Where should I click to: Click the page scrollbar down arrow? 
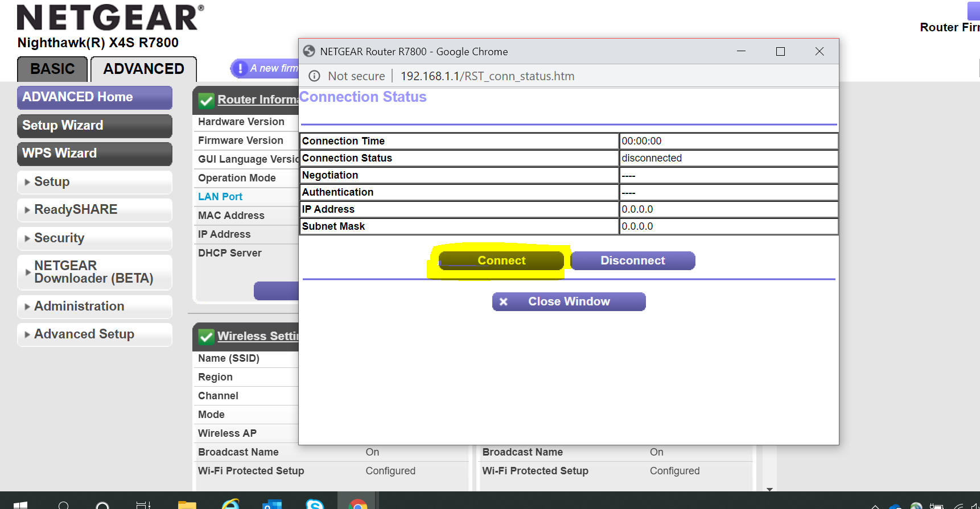click(769, 489)
